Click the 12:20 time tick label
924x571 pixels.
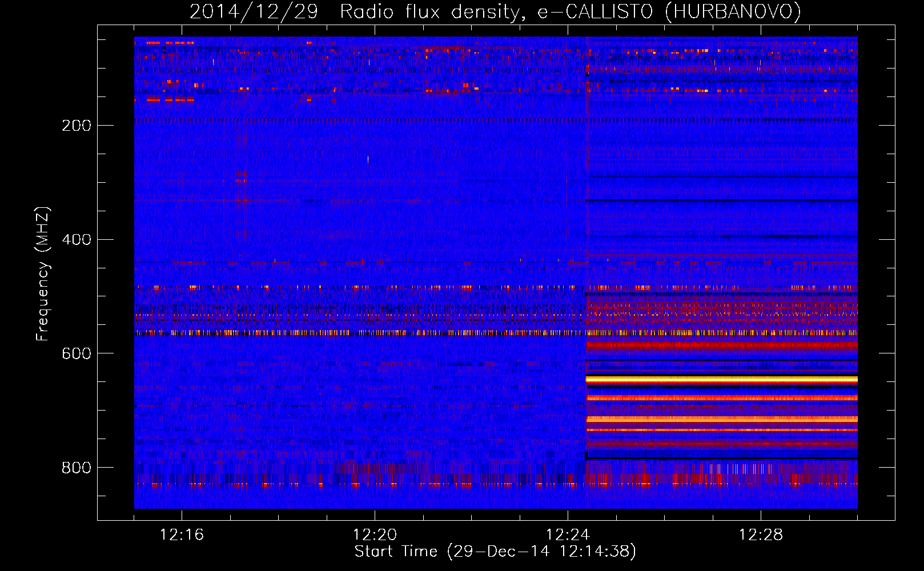point(375,535)
